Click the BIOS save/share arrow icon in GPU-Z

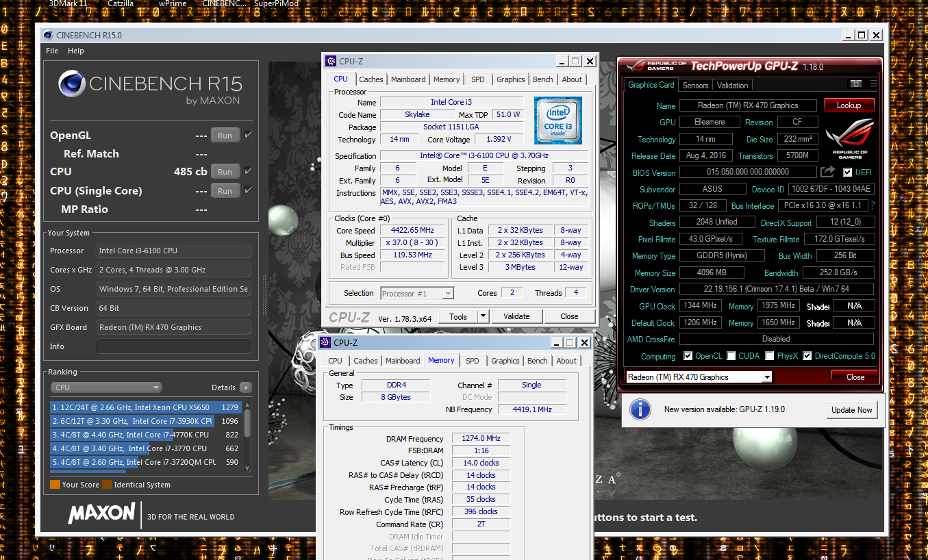click(x=828, y=172)
